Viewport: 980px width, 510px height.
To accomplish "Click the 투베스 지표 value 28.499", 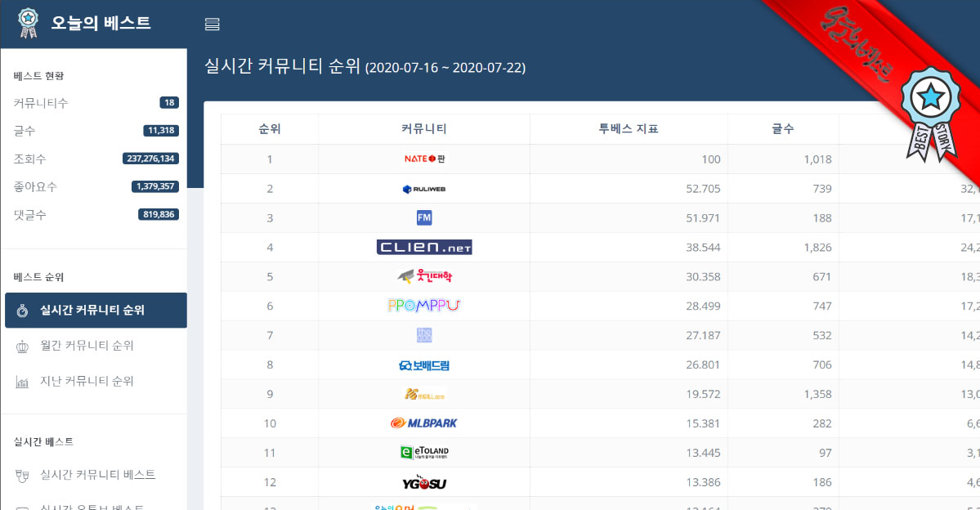I will 703,306.
